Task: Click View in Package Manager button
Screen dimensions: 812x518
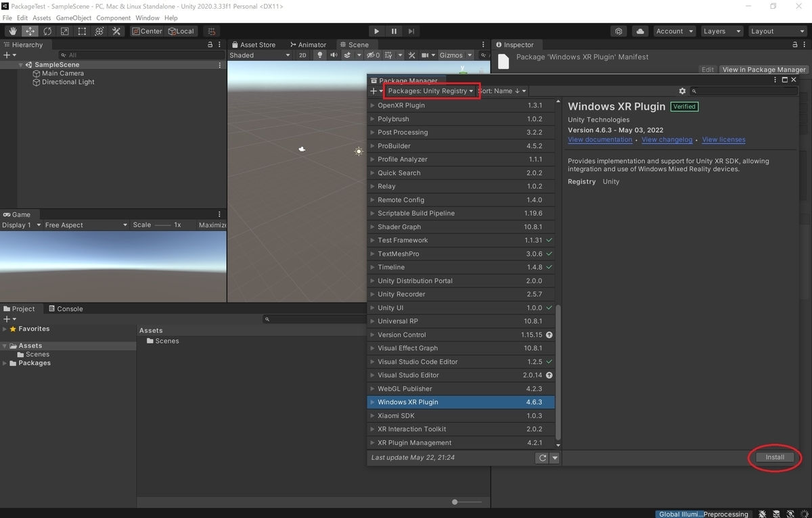Action: [x=764, y=70]
